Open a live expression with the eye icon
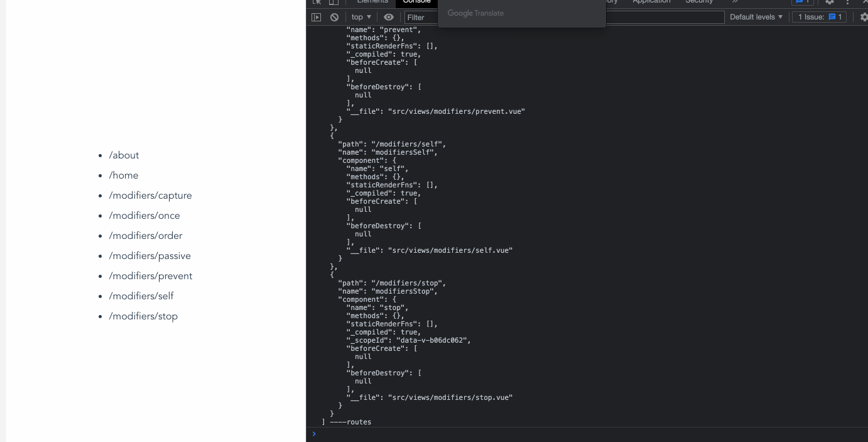This screenshot has width=868, height=442. (389, 17)
